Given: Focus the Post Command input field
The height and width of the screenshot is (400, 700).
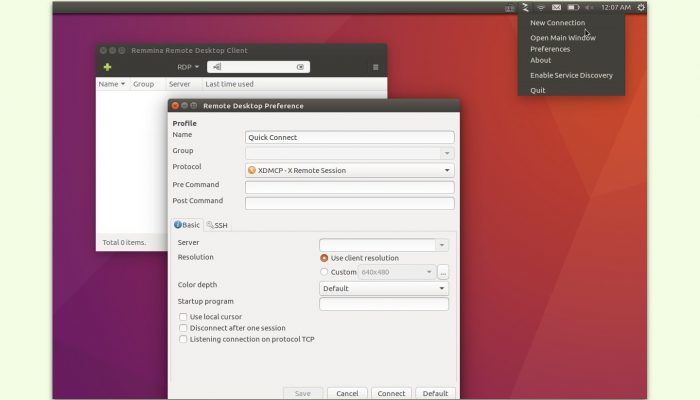Looking at the screenshot, I should [x=350, y=203].
